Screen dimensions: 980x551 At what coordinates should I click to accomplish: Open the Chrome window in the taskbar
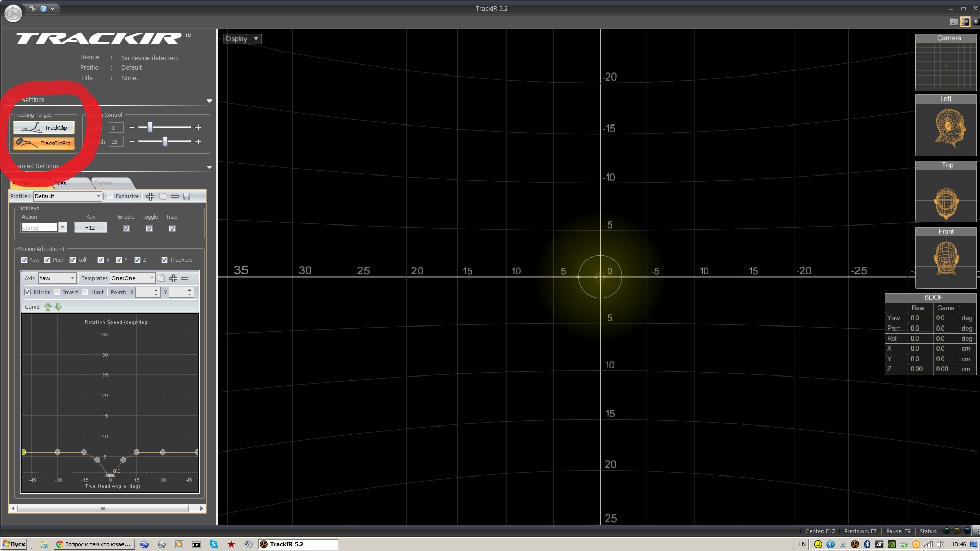(x=94, y=544)
